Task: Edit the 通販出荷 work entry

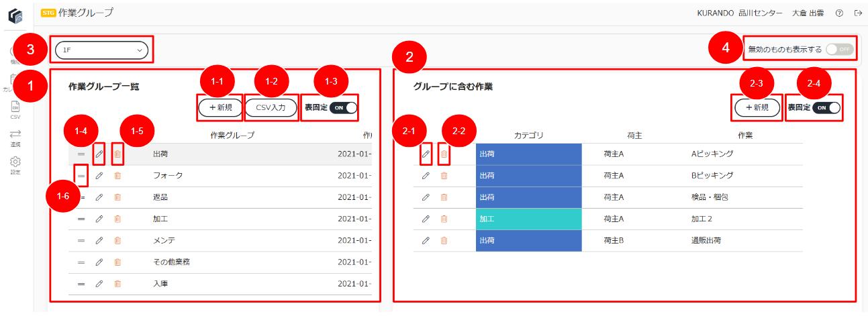Action: click(x=426, y=240)
